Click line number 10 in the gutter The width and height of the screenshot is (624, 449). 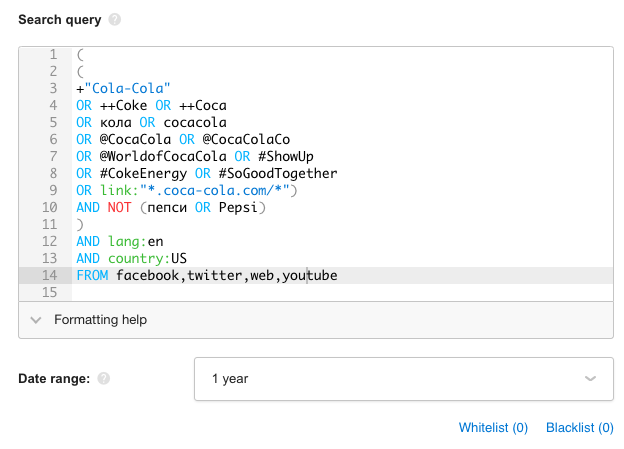[x=50, y=207]
